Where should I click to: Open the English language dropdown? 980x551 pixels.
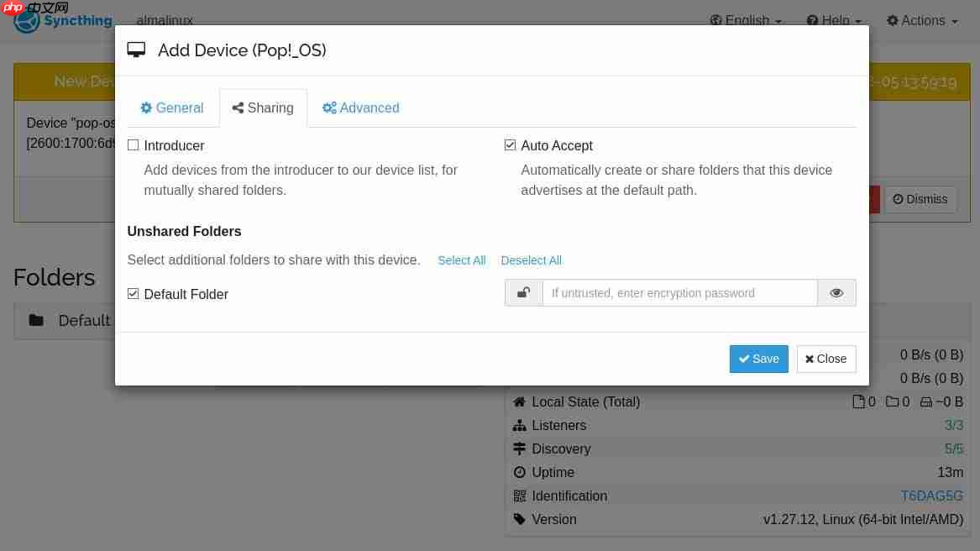click(x=746, y=21)
